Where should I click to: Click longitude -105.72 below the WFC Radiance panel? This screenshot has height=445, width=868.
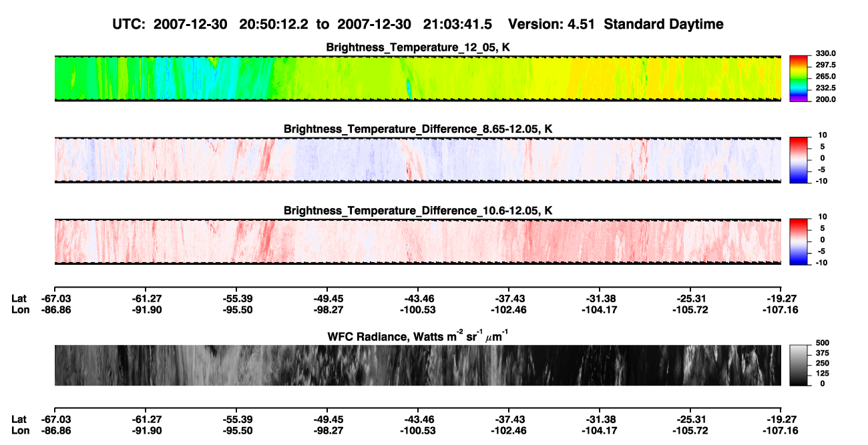pos(690,431)
